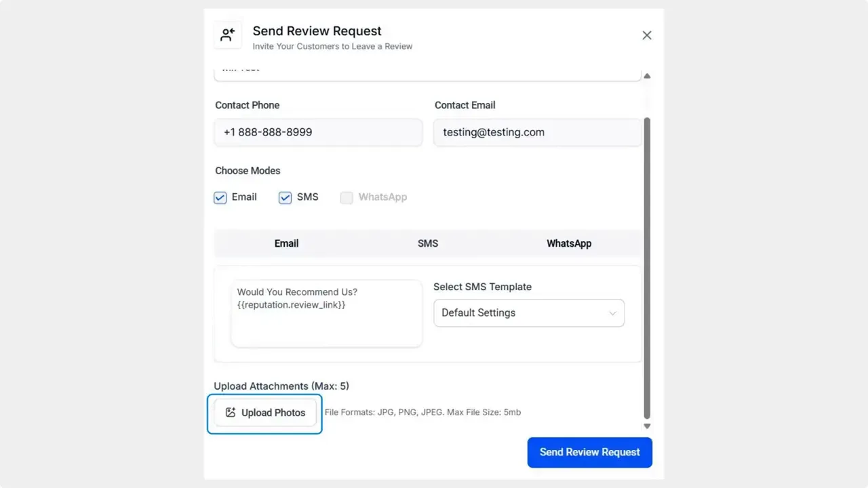Screen dimensions: 868x488
Task: Click the Send Review Request button
Action: pos(589,452)
